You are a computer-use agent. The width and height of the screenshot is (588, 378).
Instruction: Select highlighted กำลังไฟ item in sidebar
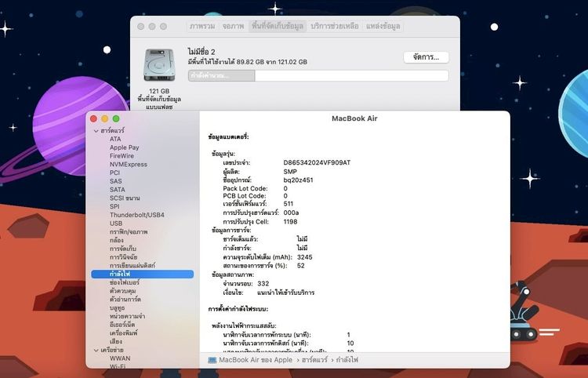(x=143, y=274)
